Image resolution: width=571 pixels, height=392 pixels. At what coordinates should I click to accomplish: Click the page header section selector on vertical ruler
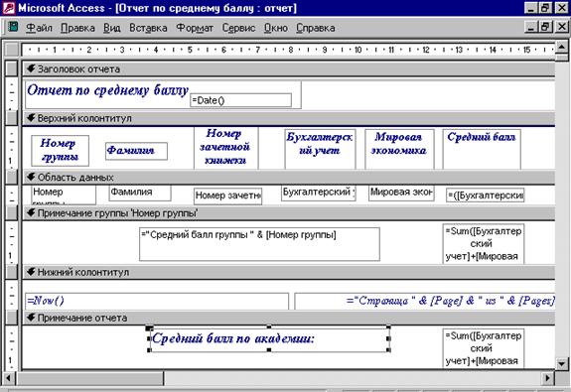pos(12,118)
